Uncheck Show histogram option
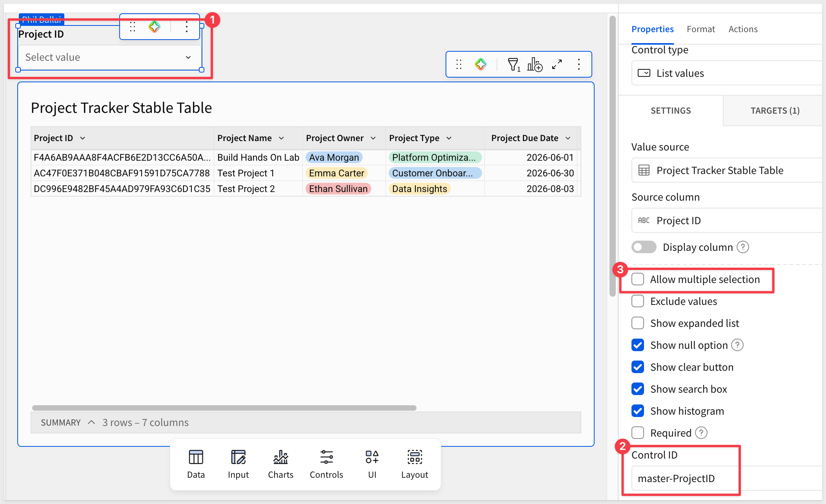 tap(638, 411)
